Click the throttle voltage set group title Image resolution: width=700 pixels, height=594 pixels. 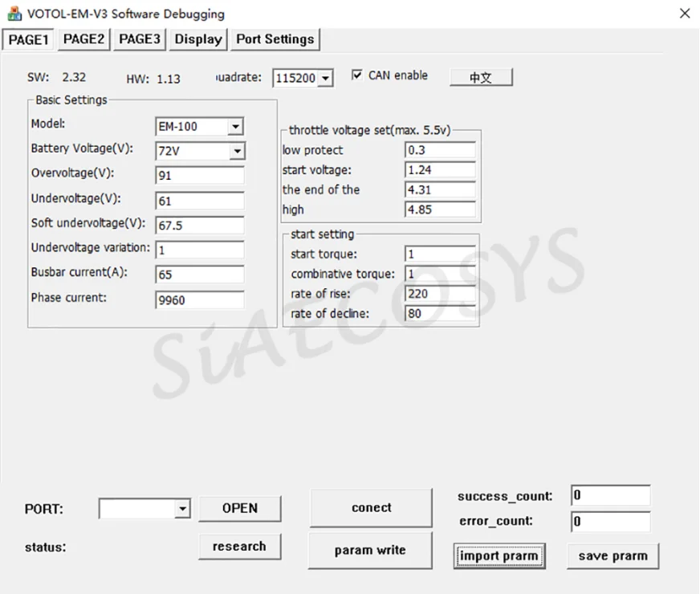click(369, 130)
